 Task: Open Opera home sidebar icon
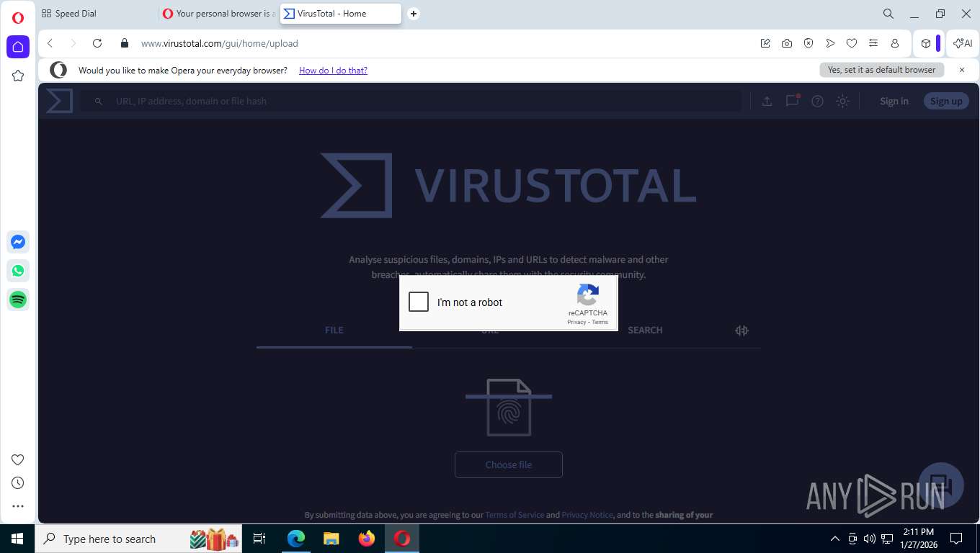[18, 47]
